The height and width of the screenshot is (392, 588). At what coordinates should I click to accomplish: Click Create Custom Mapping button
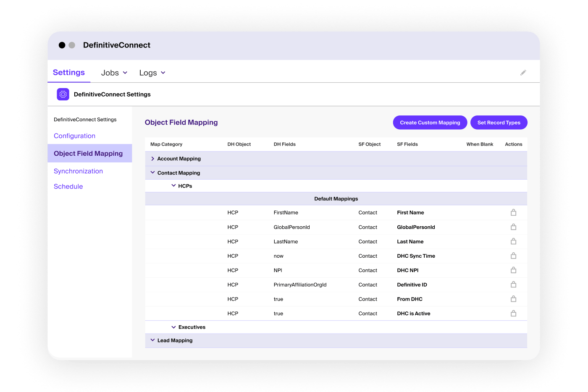(x=430, y=123)
